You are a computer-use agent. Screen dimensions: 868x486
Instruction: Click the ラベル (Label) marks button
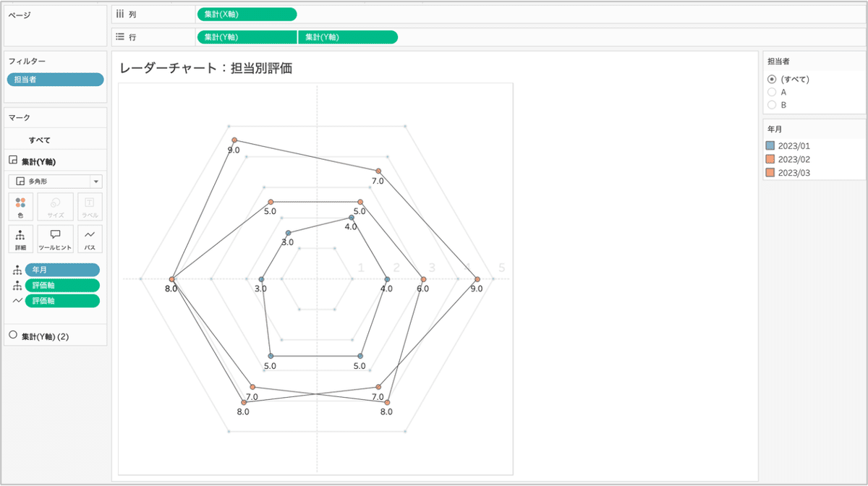click(x=90, y=205)
